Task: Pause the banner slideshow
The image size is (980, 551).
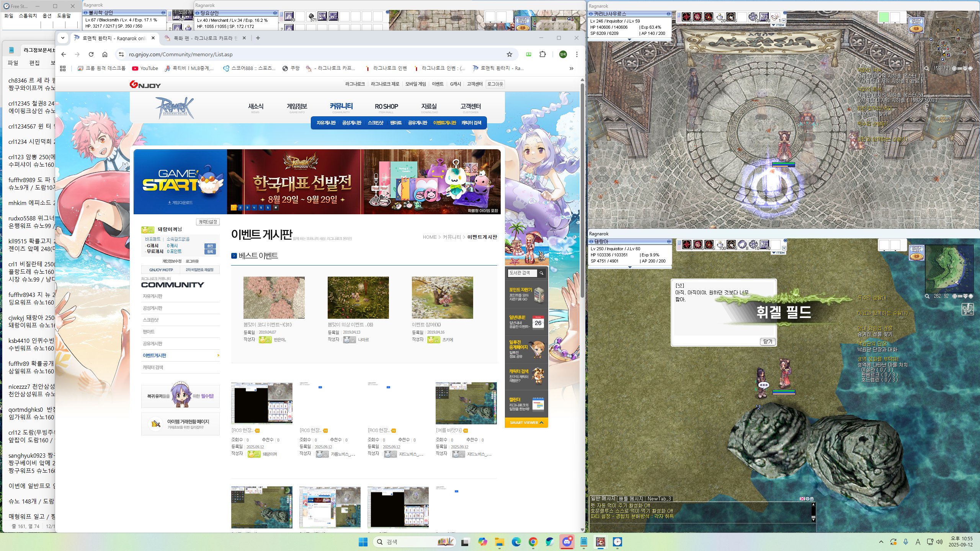Action: pyautogui.click(x=276, y=208)
